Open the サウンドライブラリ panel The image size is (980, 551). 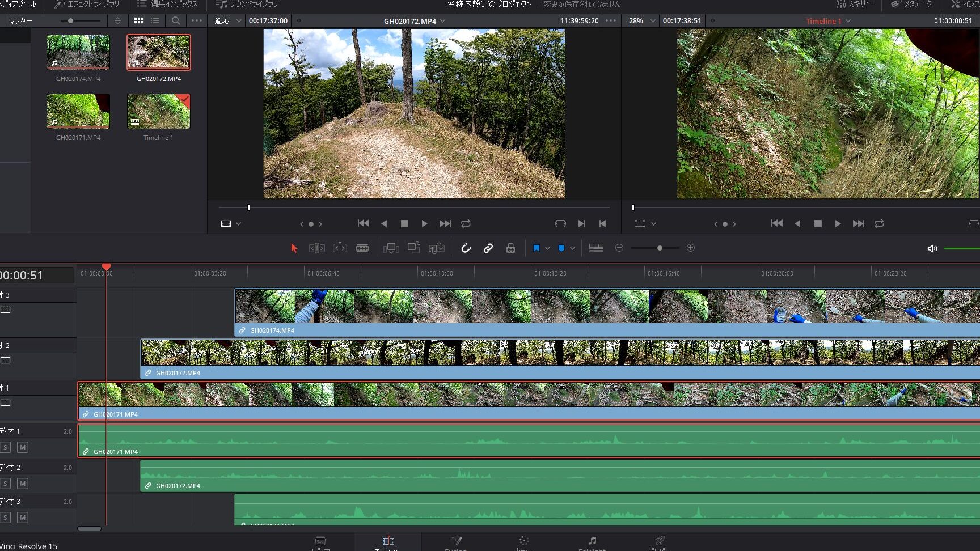tap(247, 4)
